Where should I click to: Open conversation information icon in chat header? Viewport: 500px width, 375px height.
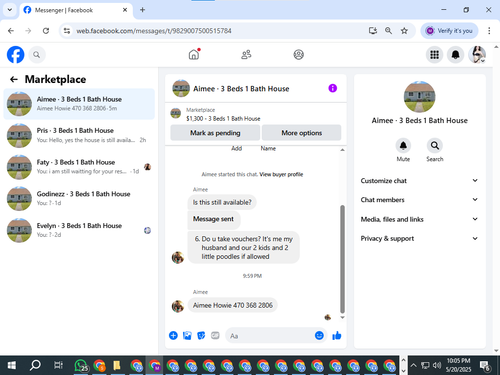tap(332, 88)
